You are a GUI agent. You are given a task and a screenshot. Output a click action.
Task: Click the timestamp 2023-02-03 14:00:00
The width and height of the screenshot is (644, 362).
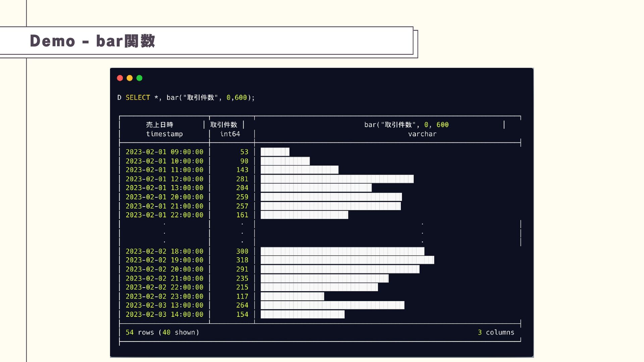pos(164,315)
